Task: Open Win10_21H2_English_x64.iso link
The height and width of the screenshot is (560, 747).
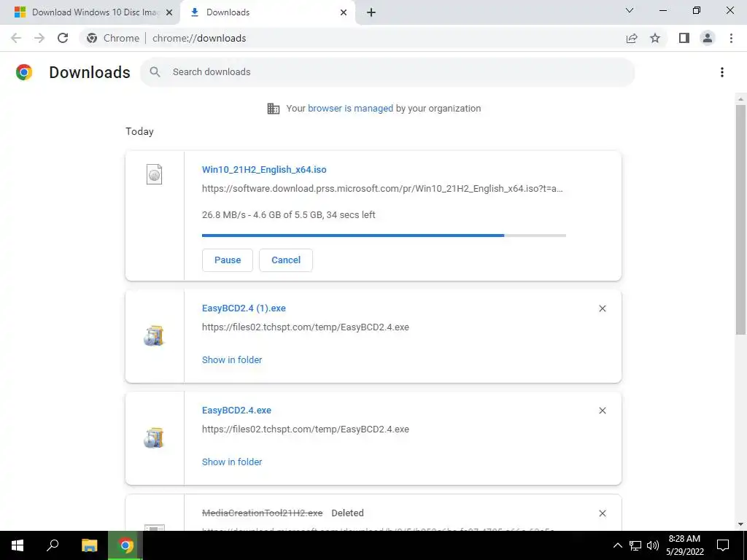Action: pyautogui.click(x=264, y=169)
